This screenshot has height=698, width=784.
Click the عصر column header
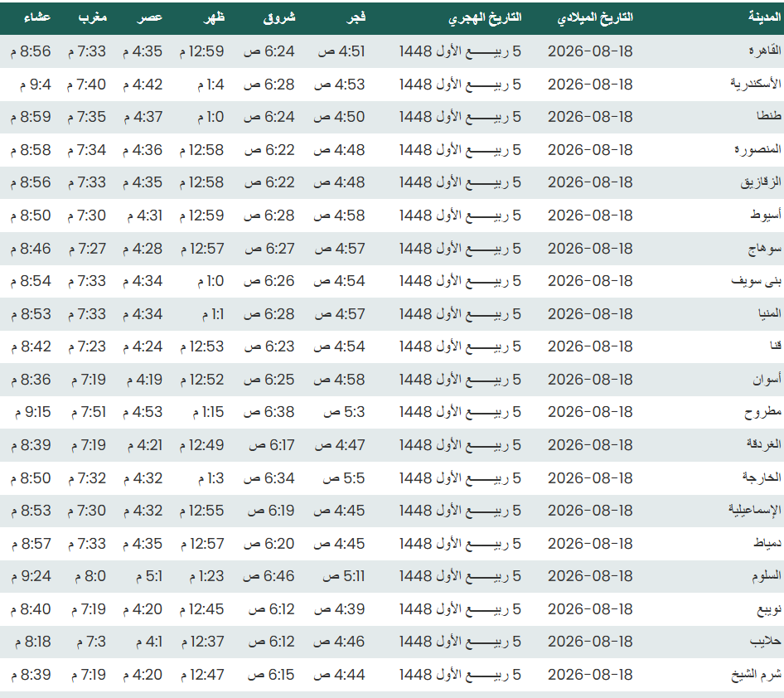[x=149, y=17]
